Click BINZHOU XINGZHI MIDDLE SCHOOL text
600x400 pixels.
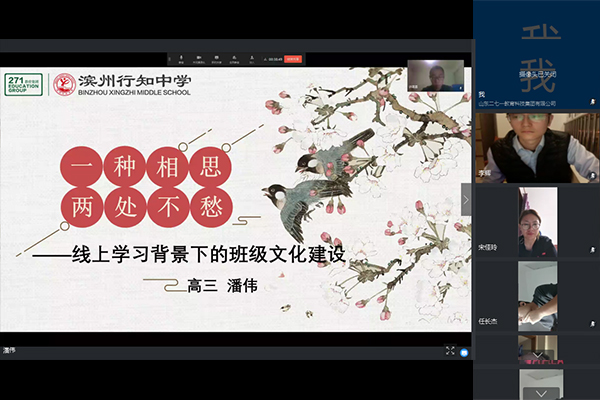pyautogui.click(x=134, y=92)
